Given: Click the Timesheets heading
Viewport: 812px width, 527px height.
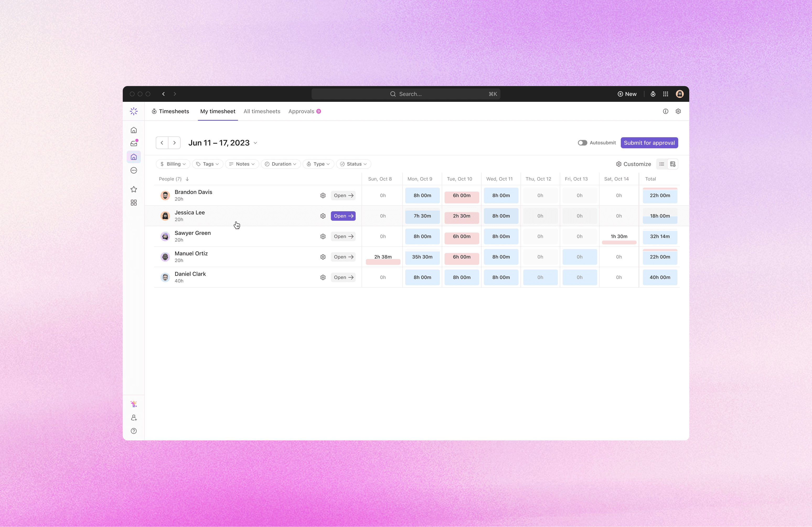Looking at the screenshot, I should pyautogui.click(x=170, y=111).
